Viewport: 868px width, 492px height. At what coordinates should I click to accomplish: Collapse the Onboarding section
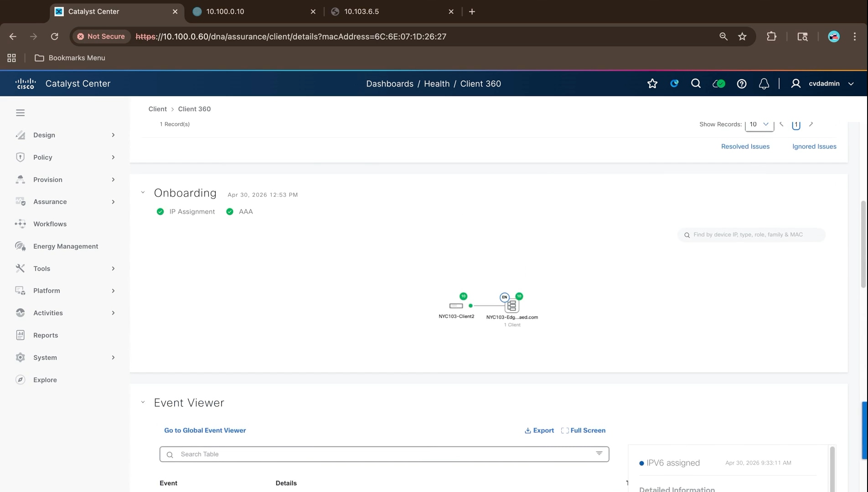(143, 193)
